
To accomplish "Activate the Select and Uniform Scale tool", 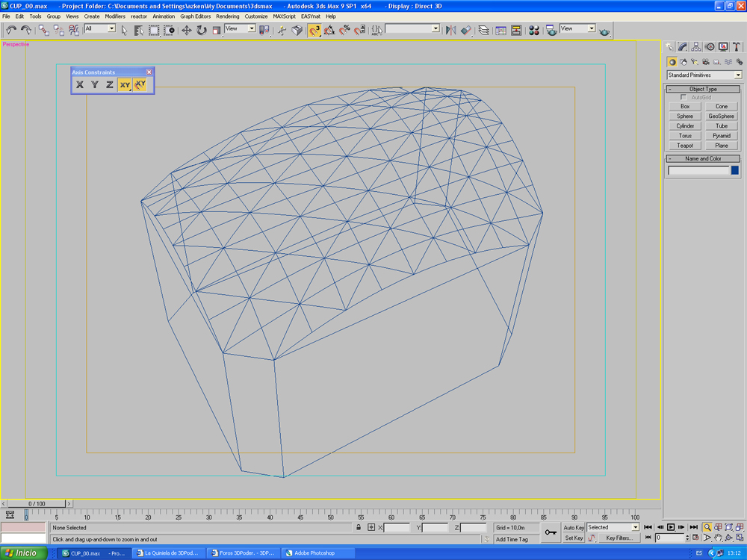I will click(x=217, y=31).
